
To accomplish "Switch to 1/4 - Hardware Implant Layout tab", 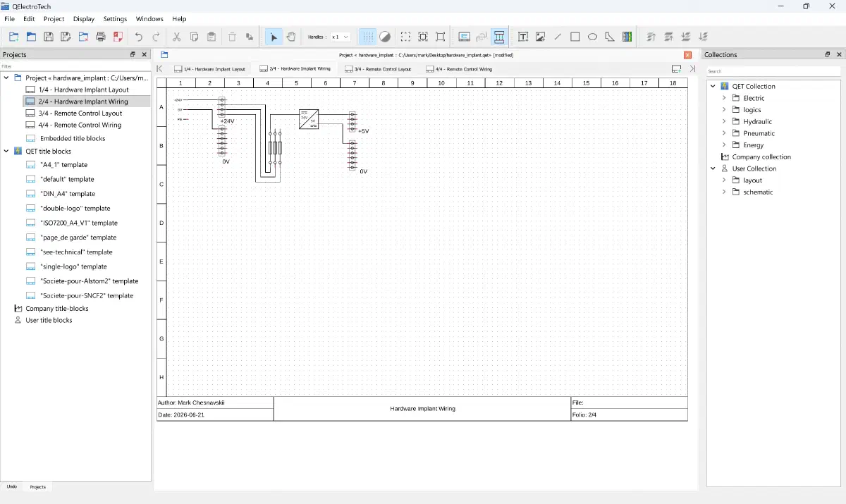I will [x=210, y=69].
